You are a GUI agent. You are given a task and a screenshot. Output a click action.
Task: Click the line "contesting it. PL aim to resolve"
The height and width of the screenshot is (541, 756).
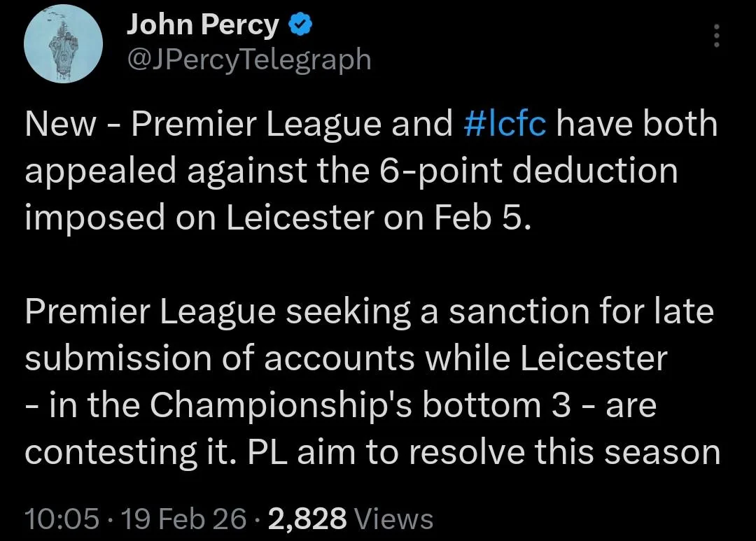[371, 452]
